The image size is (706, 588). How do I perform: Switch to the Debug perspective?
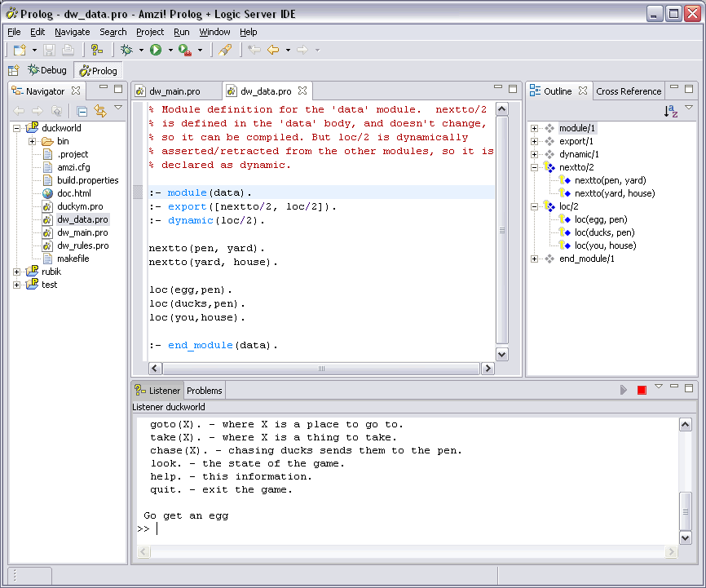click(x=47, y=71)
